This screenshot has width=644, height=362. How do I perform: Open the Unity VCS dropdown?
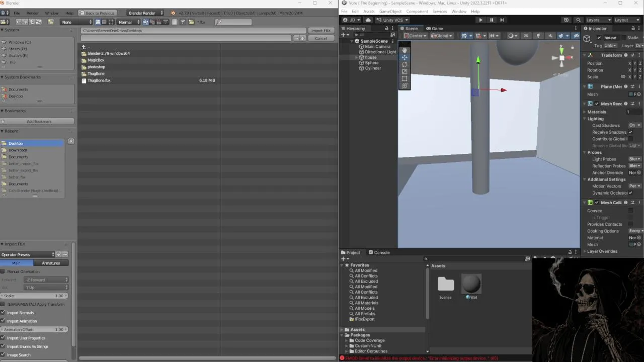(x=392, y=20)
